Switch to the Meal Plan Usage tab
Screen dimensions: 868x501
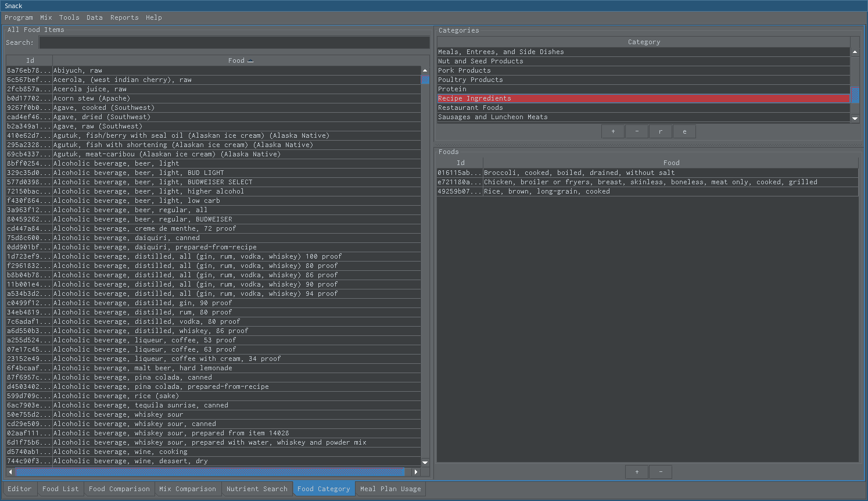390,489
